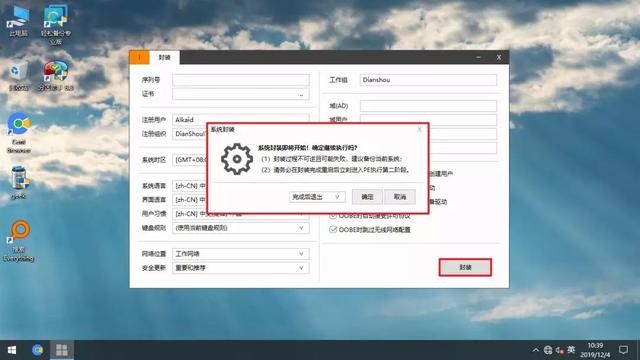The image size is (640, 360).
Task: Toggle OOBE时跳过无线网络配置 checkbox
Action: (333, 229)
